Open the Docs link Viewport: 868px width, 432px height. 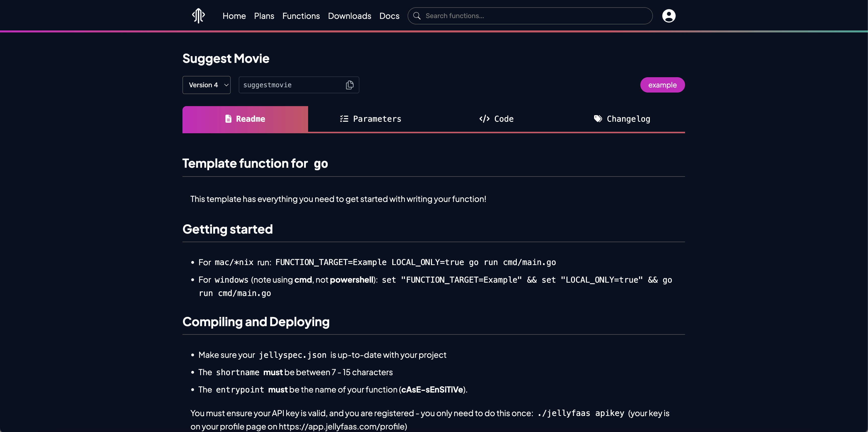coord(389,16)
